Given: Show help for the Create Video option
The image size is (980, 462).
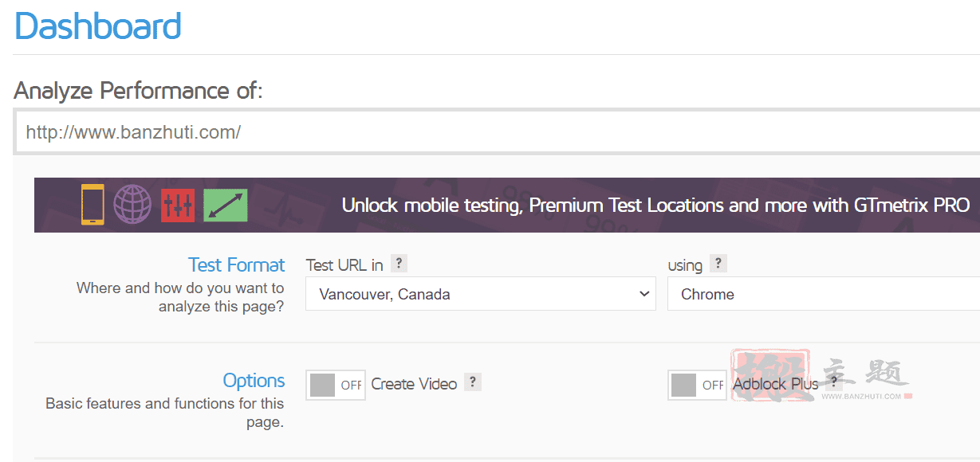Looking at the screenshot, I should pos(473,382).
